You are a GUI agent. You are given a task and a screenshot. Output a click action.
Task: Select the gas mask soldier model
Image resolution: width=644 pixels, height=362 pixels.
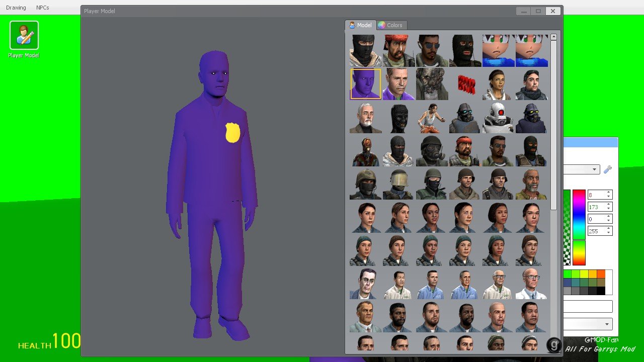[x=432, y=151]
